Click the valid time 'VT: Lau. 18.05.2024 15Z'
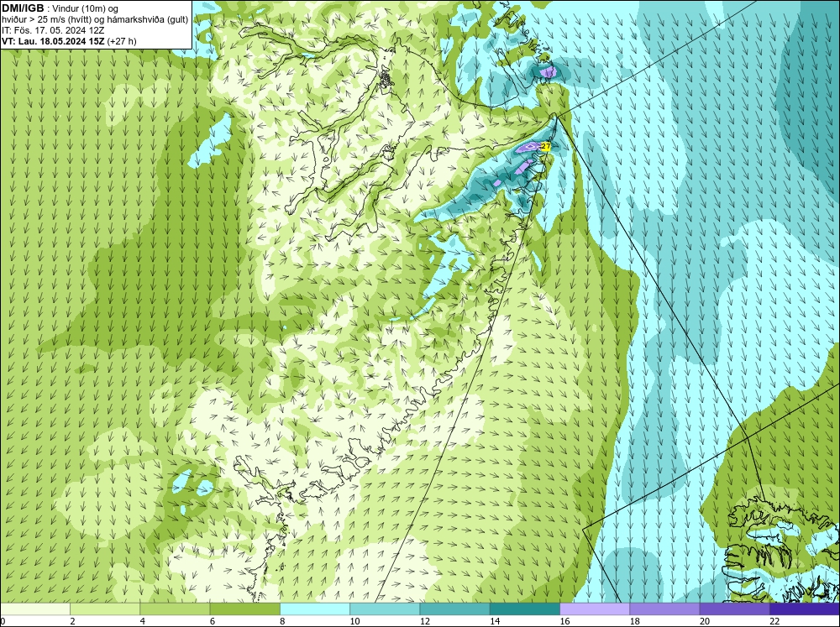Viewport: 840px width, 627px height. coord(53,41)
